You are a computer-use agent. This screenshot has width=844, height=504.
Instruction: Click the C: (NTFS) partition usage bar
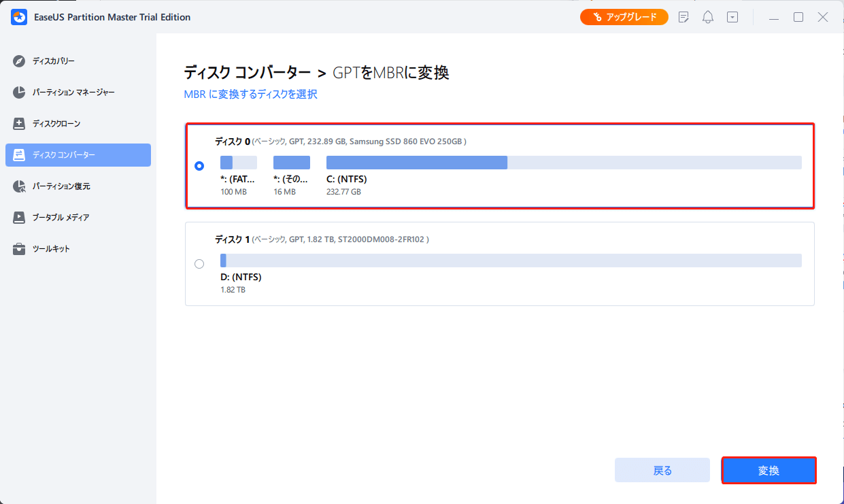pos(563,163)
